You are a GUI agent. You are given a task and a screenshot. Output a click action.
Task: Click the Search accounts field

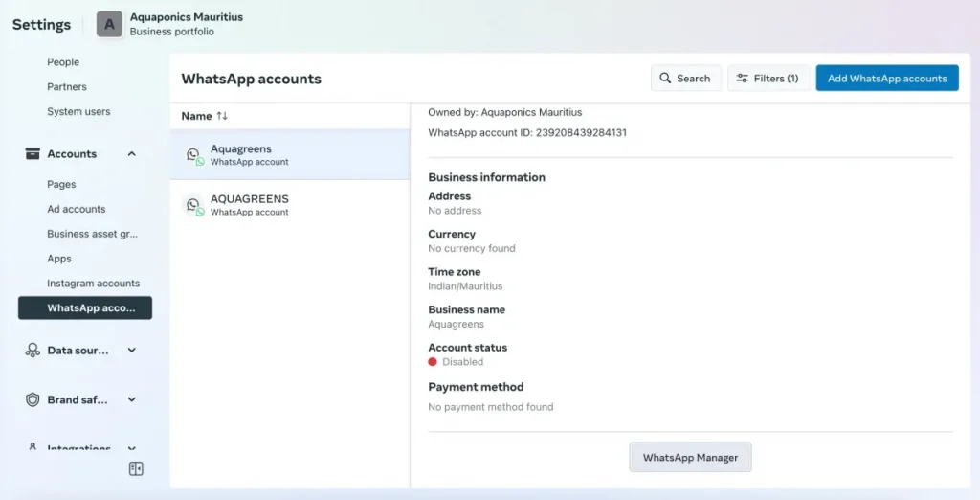point(686,79)
